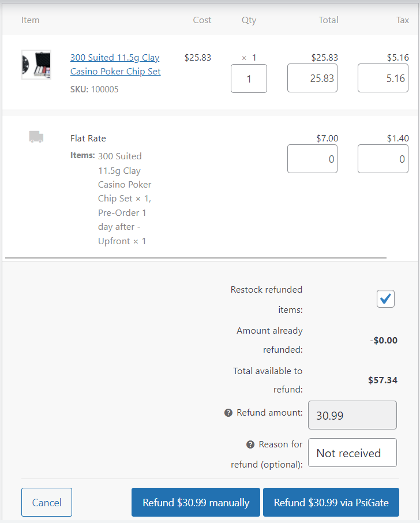Click Refund $30.99 via PsiGate
This screenshot has width=420, height=523.
coord(331,502)
